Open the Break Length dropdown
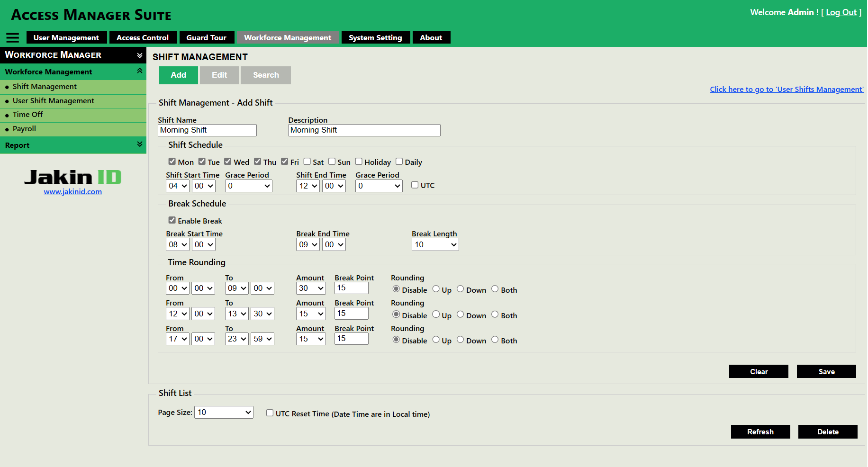Viewport: 868px width, 467px height. (435, 244)
